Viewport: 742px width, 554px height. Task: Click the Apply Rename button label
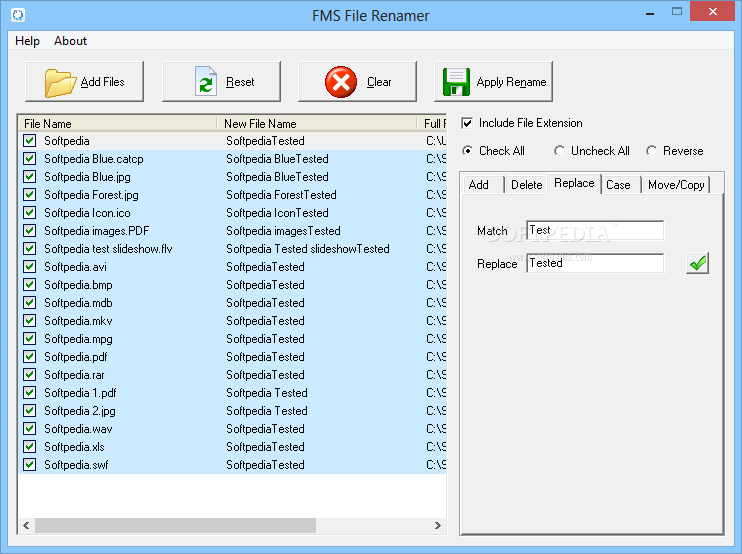pyautogui.click(x=511, y=82)
